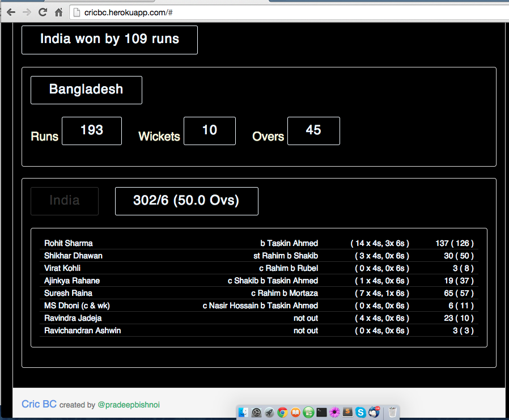Viewport: 509px width, 420px height.
Task: Click the Wickets value box showing 10
Action: pyautogui.click(x=210, y=131)
